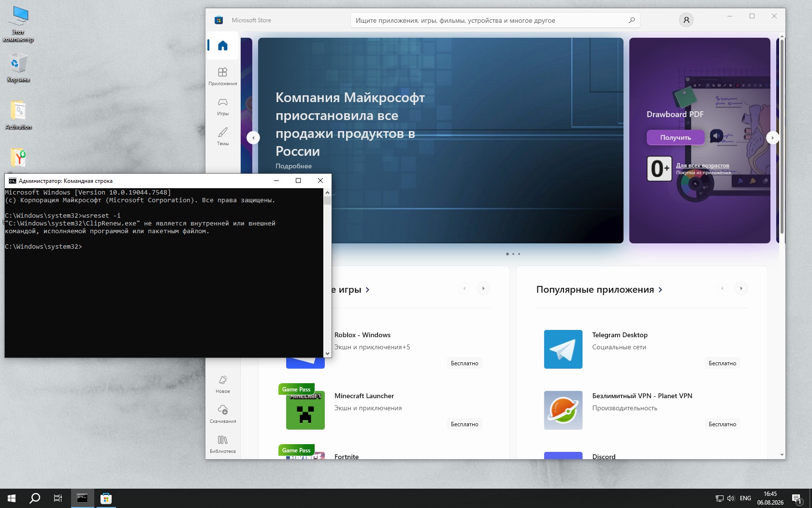Open taskbar search
The height and width of the screenshot is (508, 812).
[x=35, y=498]
